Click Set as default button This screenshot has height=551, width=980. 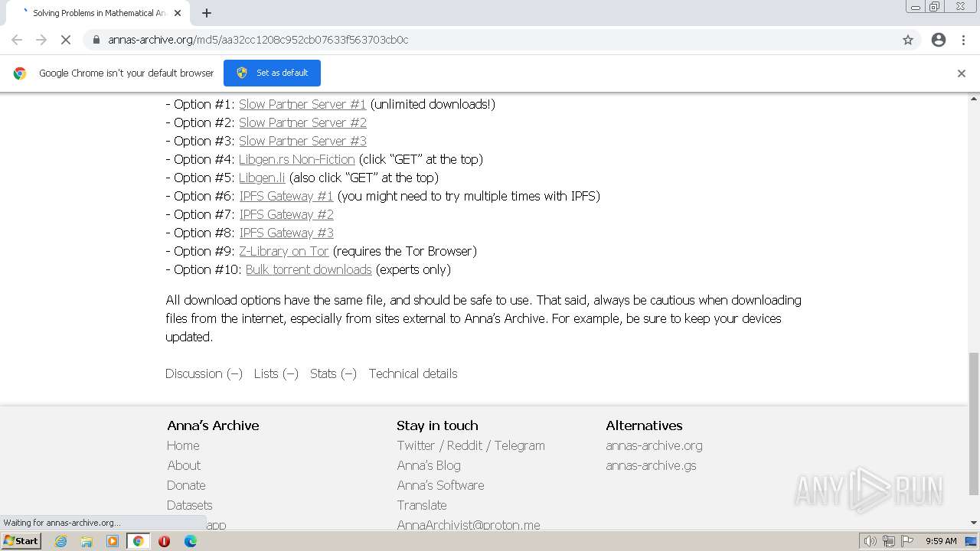coord(272,73)
